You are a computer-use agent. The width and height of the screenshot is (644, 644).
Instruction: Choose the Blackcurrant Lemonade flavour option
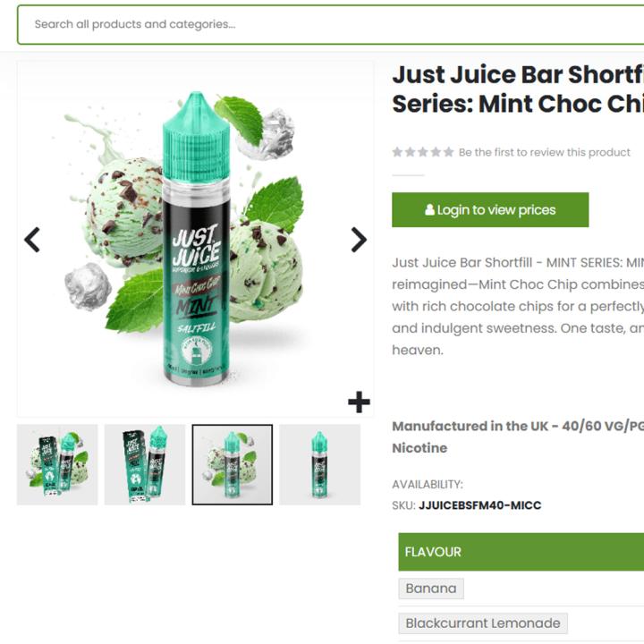pyautogui.click(x=483, y=623)
